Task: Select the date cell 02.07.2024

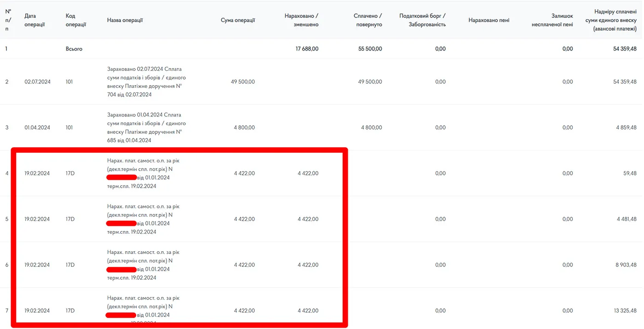Action: pos(37,82)
